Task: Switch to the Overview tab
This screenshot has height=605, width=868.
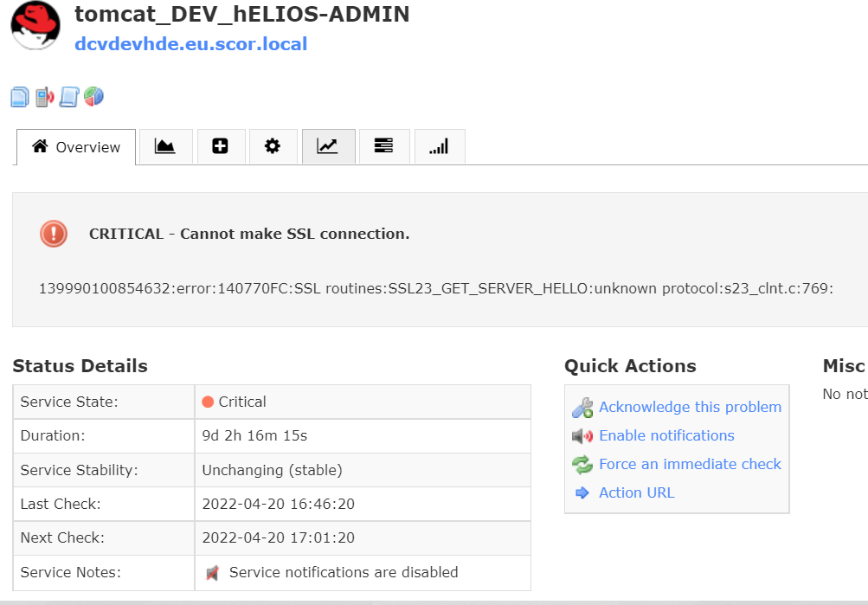Action: pos(76,147)
